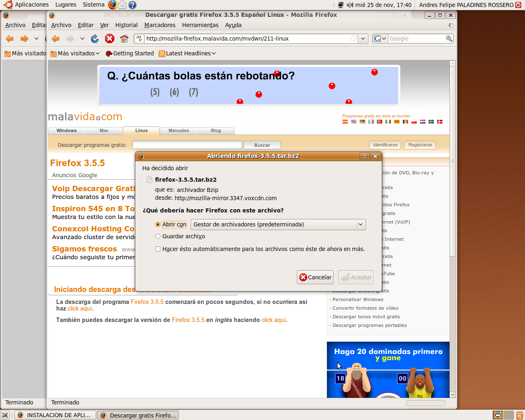This screenshot has width=525, height=420.
Task: Launch Firefox from the top panel icon
Action: coord(112,5)
